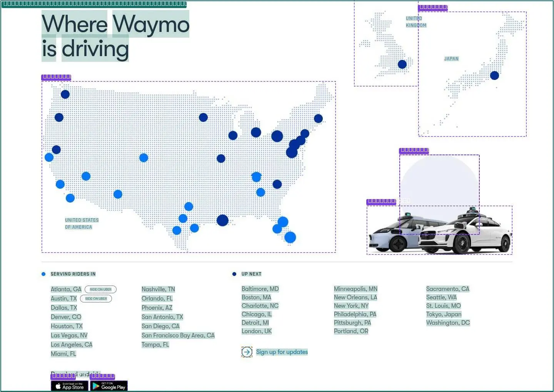Image resolution: width=554 pixels, height=392 pixels.
Task: Click "Philadelphia, PA" under Up Next
Action: tap(355, 314)
